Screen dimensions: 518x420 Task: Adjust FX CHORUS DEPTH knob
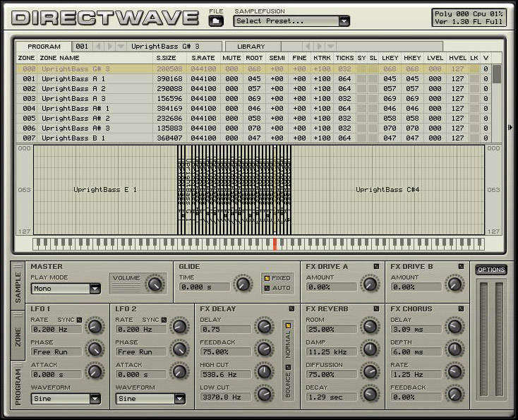(454, 349)
